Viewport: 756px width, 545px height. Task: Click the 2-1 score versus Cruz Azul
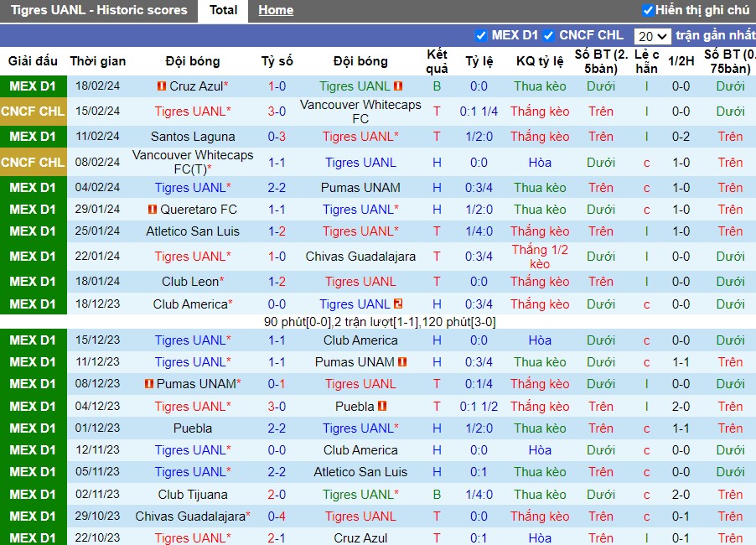[277, 537]
